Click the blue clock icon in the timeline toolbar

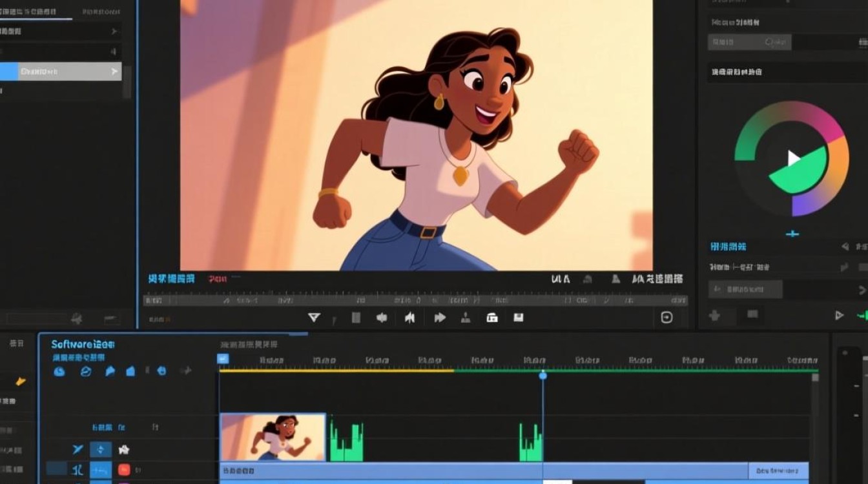click(x=59, y=371)
